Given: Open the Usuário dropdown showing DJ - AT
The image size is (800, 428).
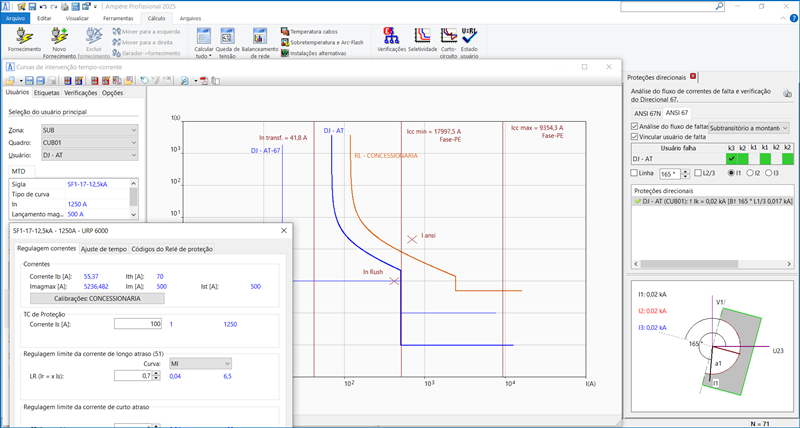Looking at the screenshot, I should [89, 155].
